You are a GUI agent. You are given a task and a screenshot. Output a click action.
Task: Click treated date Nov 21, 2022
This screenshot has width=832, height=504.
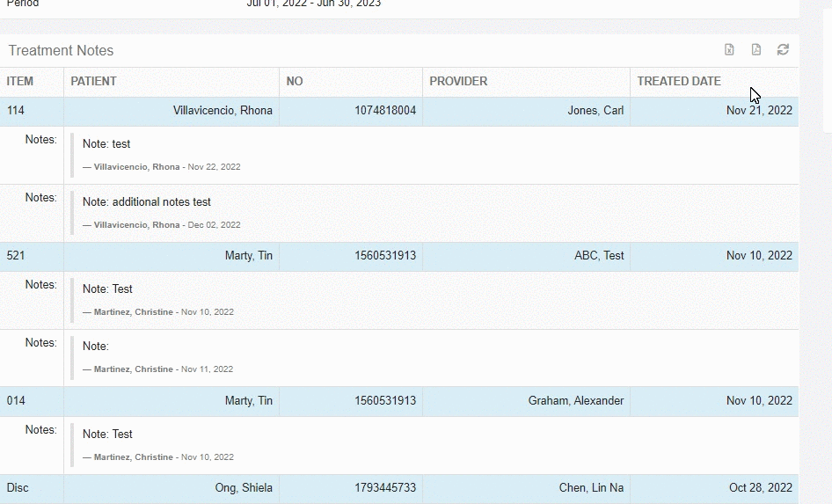(759, 110)
